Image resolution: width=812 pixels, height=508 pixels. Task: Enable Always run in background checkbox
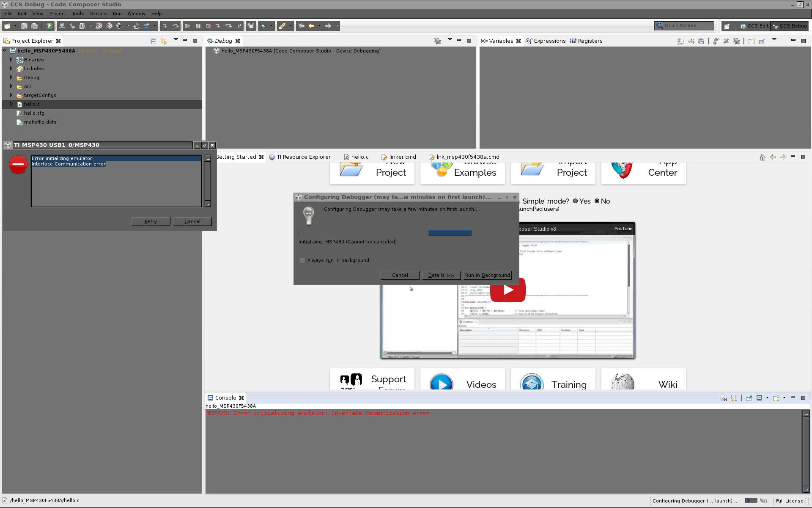(302, 261)
